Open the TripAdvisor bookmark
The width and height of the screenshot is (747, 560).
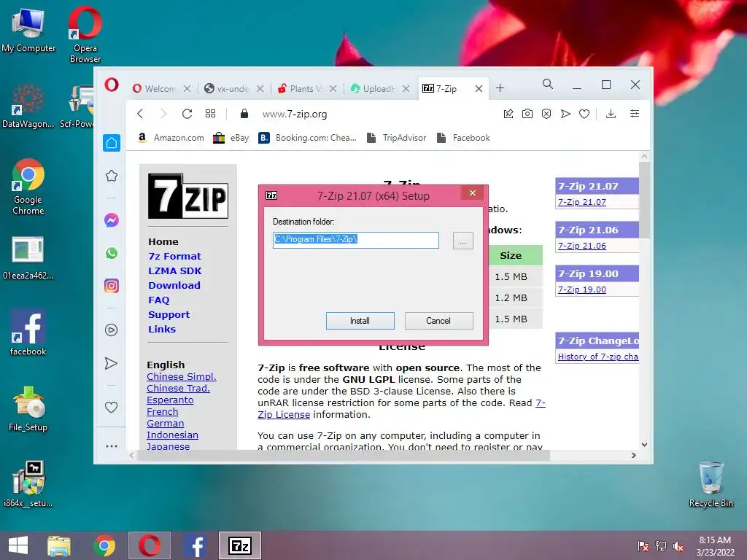point(397,138)
